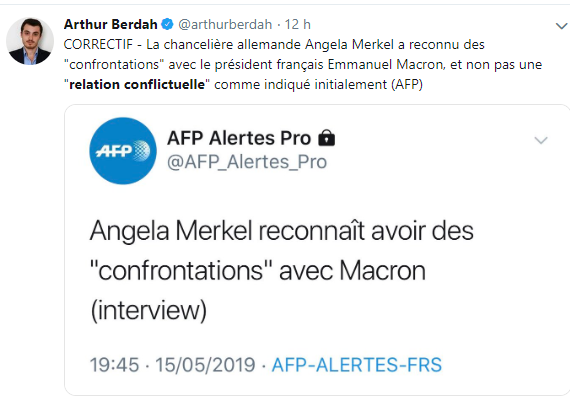Open the tweet via the 12 h timestamp
This screenshot has width=570, height=398.
coord(297,24)
